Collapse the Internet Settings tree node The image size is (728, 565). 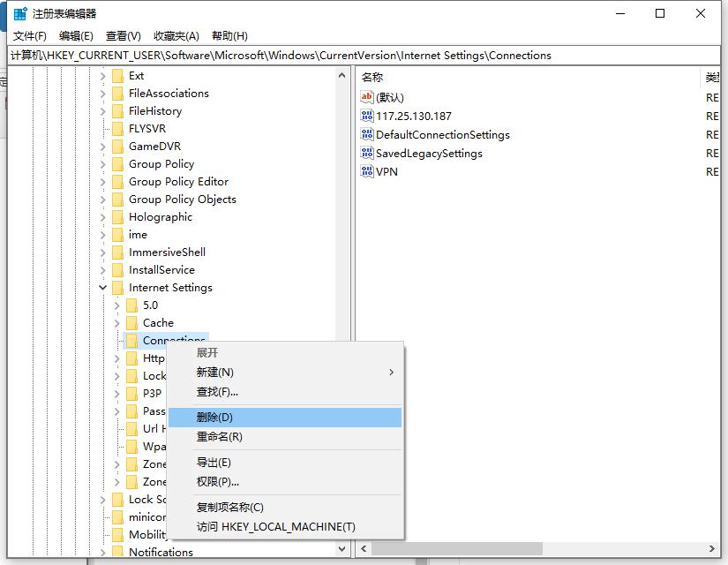[x=103, y=287]
